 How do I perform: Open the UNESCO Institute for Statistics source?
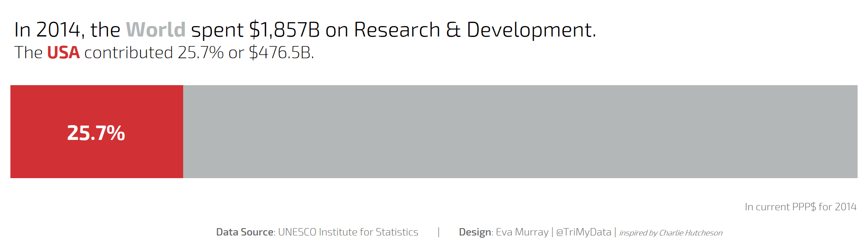[348, 232]
